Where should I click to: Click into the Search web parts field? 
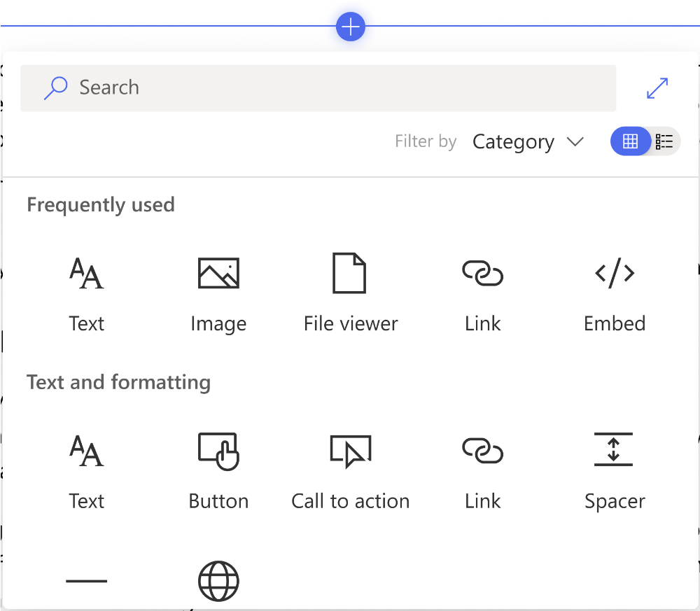[336, 88]
